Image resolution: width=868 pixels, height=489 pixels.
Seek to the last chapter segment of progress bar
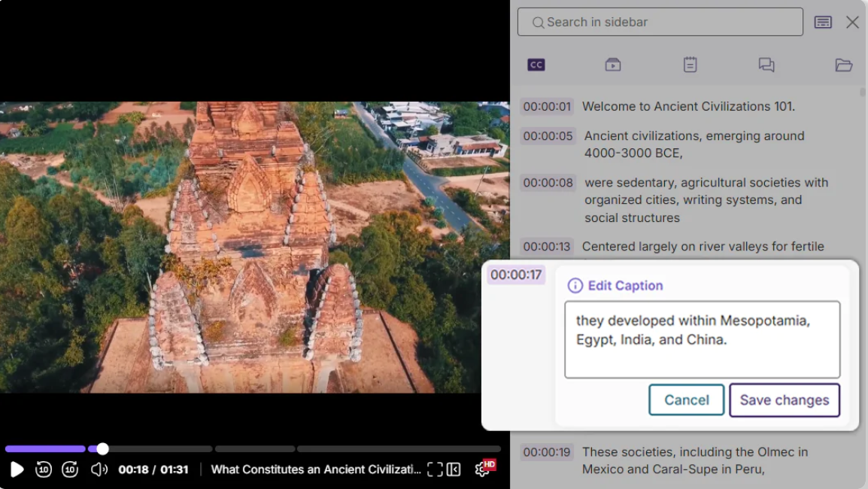399,448
